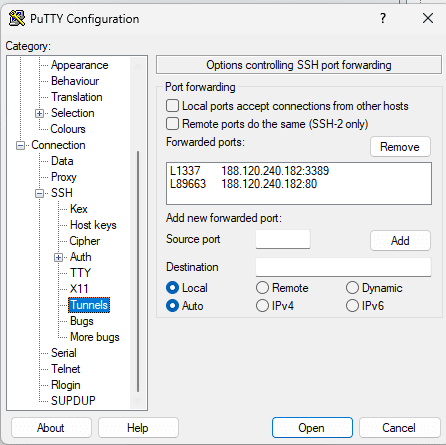Collapse the SSH tree node
This screenshot has width=446, height=445.
39,194
